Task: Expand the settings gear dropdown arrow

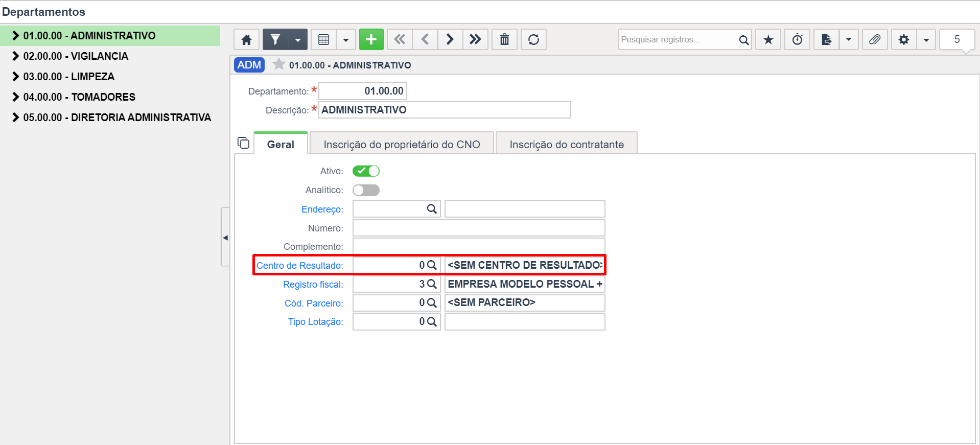Action: [x=926, y=39]
